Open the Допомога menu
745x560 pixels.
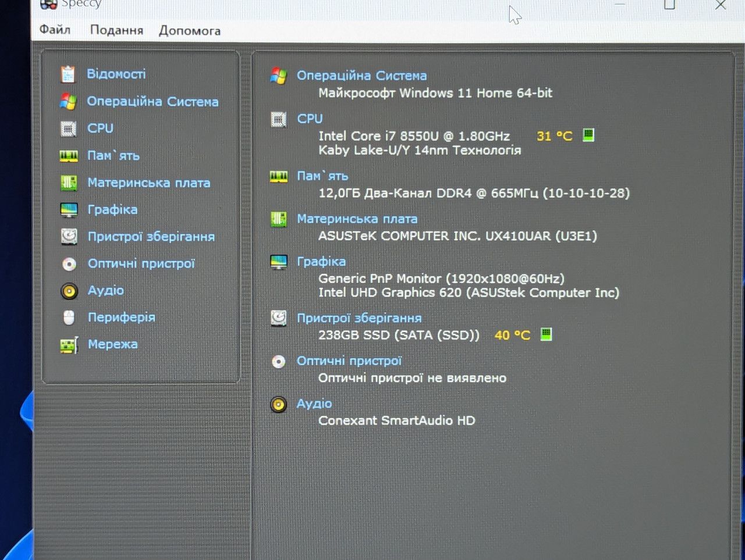pyautogui.click(x=190, y=31)
